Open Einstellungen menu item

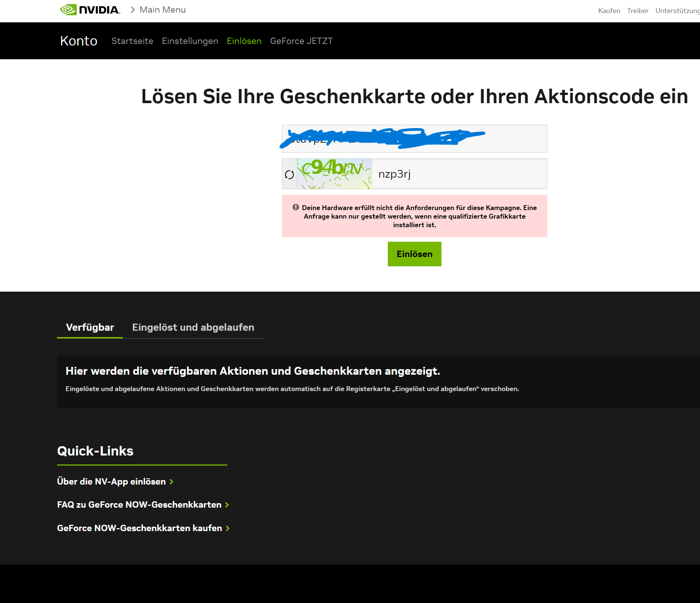pyautogui.click(x=190, y=41)
